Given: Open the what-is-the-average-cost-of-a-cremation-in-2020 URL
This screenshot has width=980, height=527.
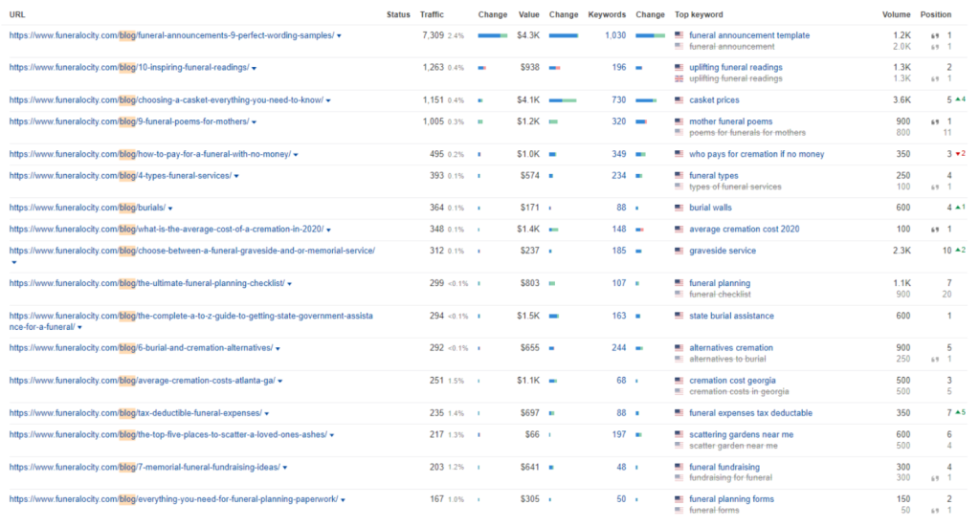Looking at the screenshot, I should click(167, 230).
